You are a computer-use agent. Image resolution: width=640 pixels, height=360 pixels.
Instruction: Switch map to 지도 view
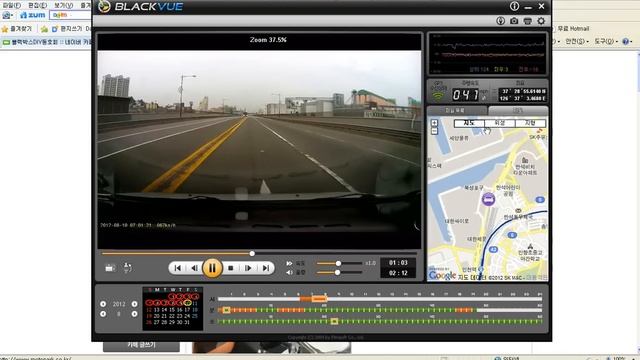coord(469,123)
